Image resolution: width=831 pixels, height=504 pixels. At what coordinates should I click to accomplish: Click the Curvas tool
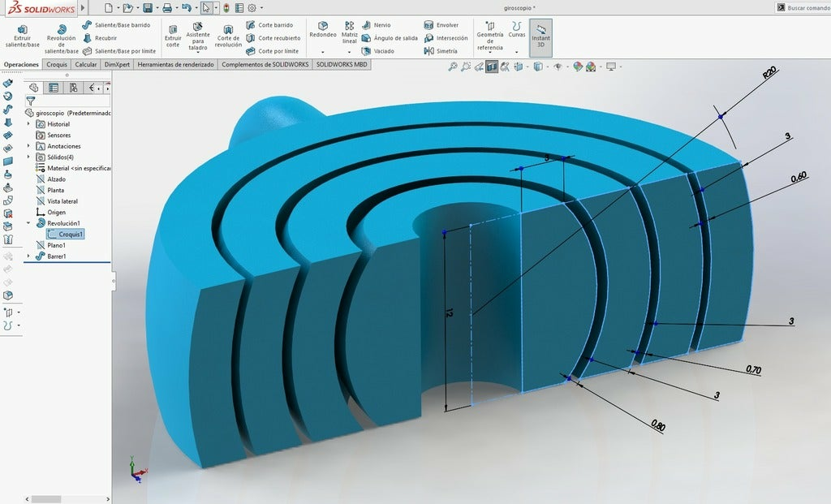pyautogui.click(x=517, y=30)
